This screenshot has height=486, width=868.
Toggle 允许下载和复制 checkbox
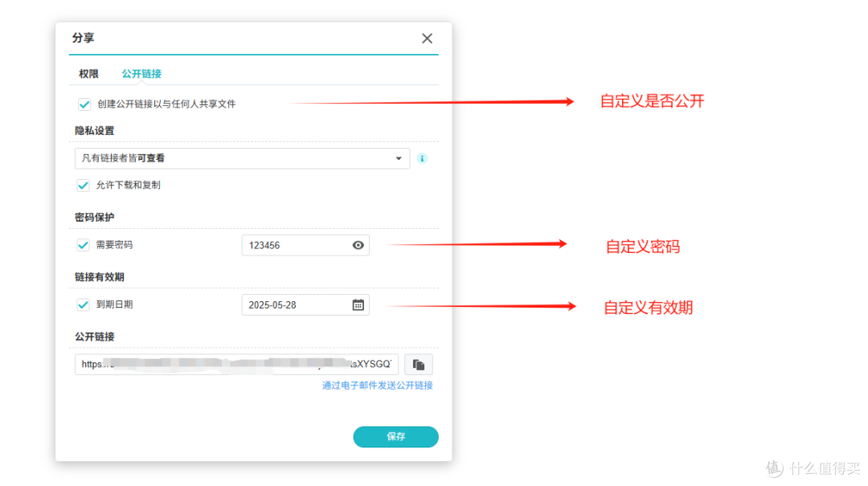[83, 186]
